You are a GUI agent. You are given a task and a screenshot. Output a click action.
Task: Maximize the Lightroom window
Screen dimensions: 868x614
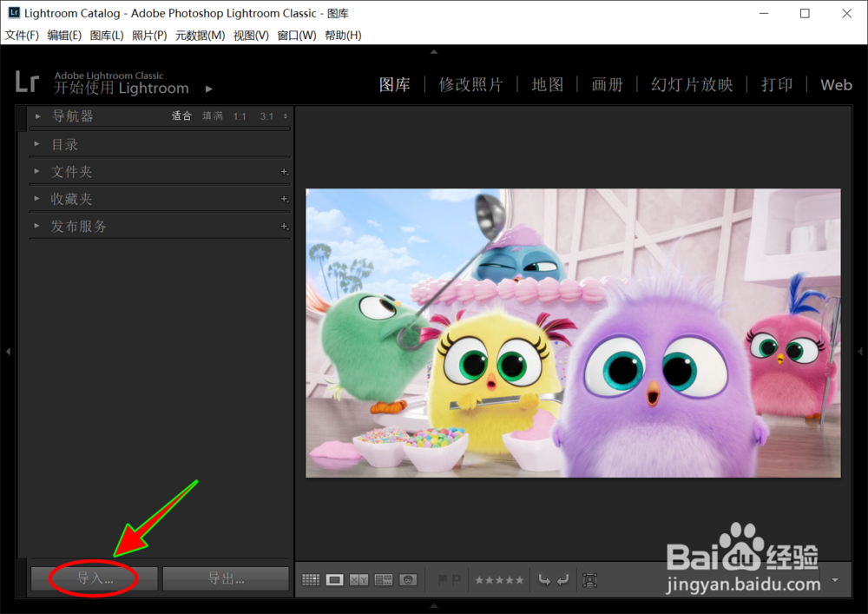[x=805, y=13]
